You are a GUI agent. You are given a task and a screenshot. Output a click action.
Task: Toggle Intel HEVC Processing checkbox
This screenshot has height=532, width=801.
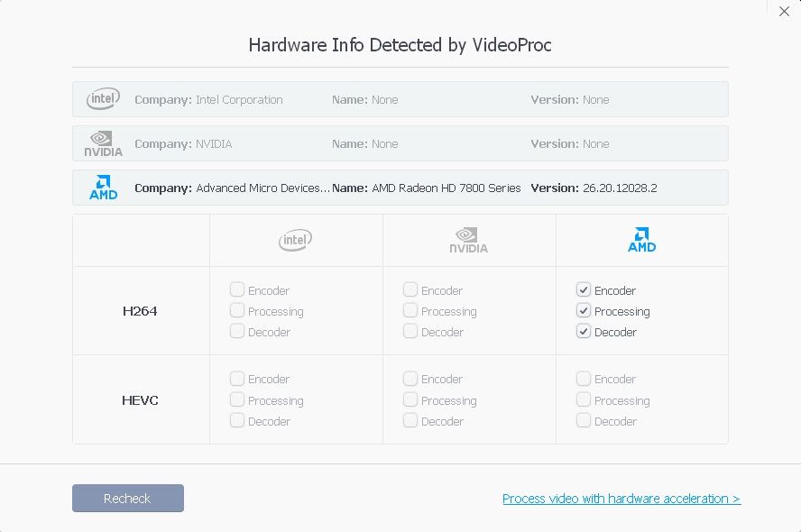(237, 399)
